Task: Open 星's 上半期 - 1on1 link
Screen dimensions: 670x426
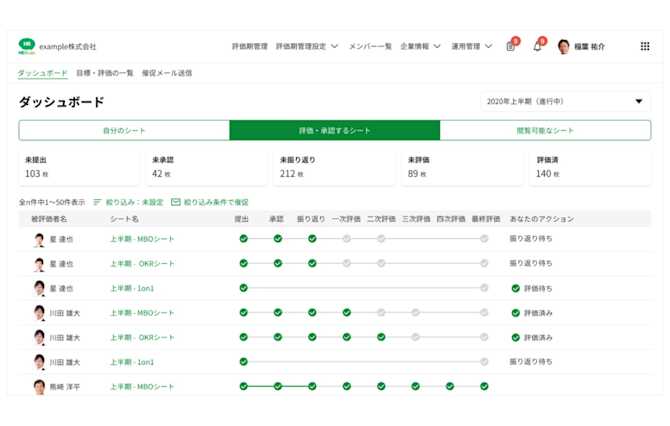Action: [x=132, y=288]
